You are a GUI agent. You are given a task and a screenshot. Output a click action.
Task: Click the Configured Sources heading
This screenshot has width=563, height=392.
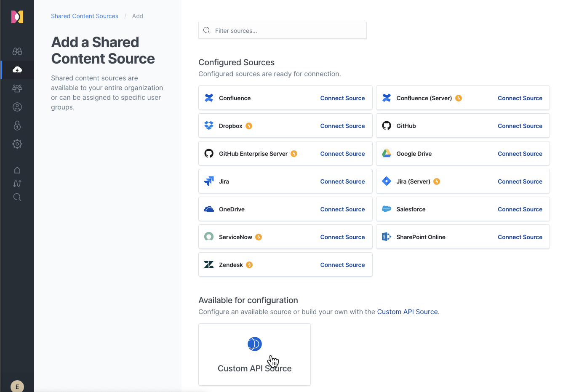click(x=236, y=62)
